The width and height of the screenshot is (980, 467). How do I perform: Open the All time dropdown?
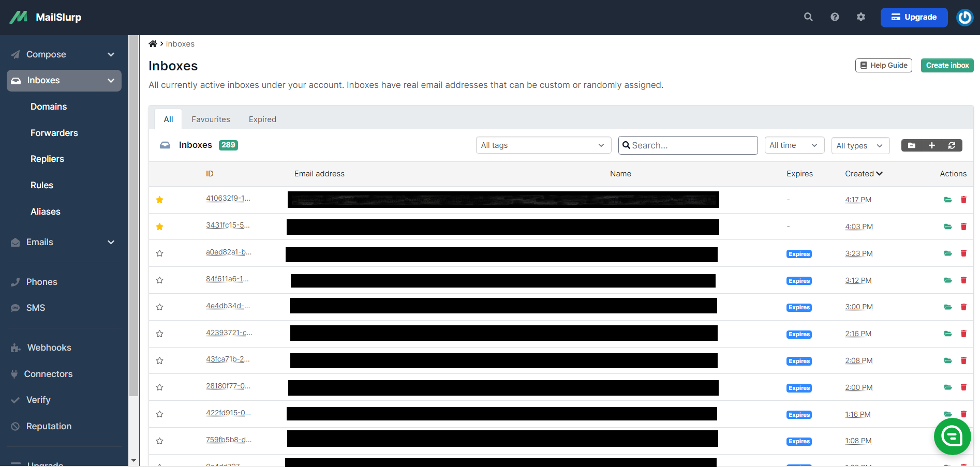tap(794, 145)
